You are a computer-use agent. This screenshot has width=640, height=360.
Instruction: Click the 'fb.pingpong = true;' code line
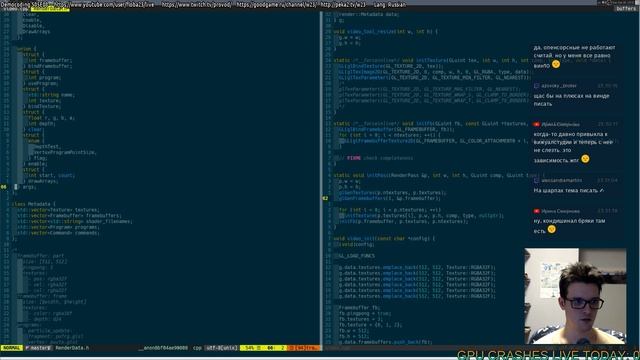click(x=364, y=313)
